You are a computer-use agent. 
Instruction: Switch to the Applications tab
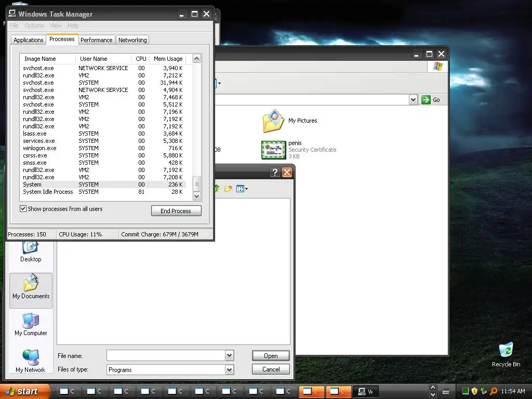29,40
